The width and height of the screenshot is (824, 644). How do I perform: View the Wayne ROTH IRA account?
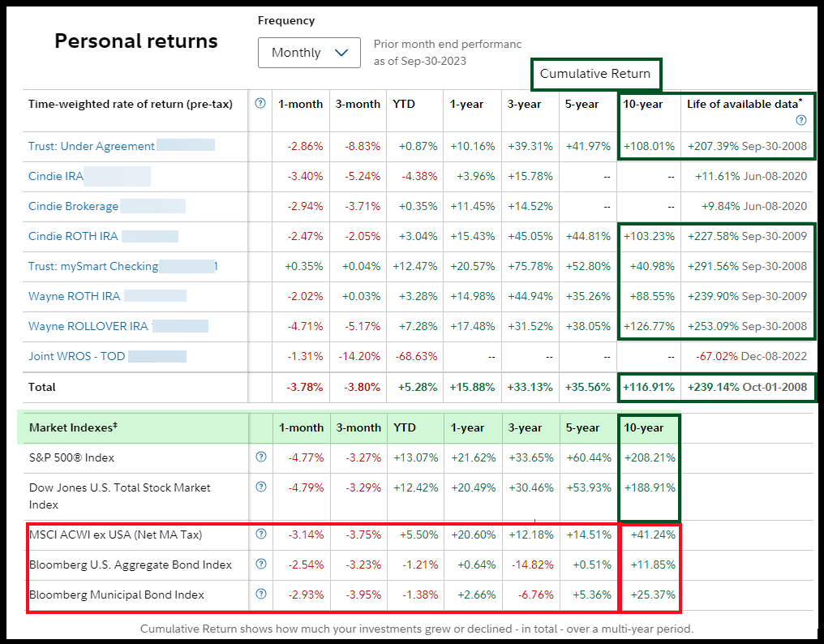pyautogui.click(x=74, y=297)
